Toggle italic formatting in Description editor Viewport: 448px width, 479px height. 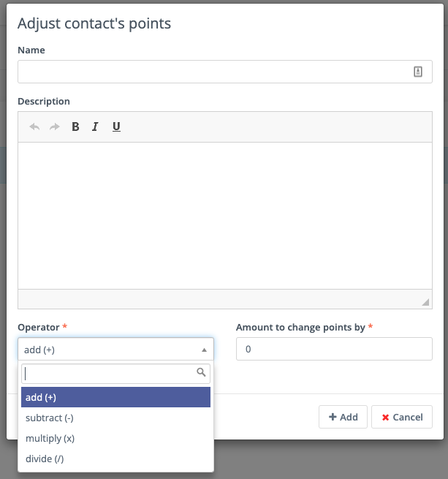pyautogui.click(x=95, y=127)
